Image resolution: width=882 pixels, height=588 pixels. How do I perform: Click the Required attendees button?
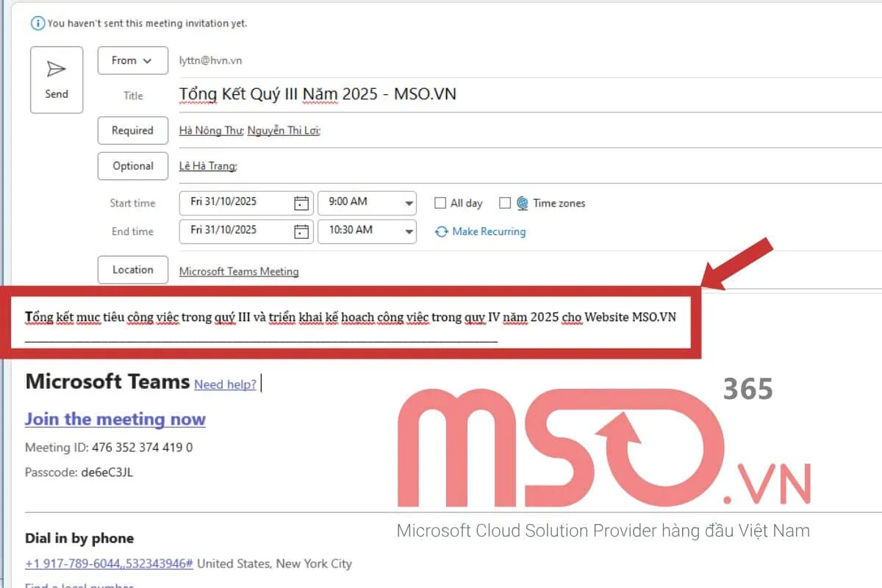click(132, 130)
